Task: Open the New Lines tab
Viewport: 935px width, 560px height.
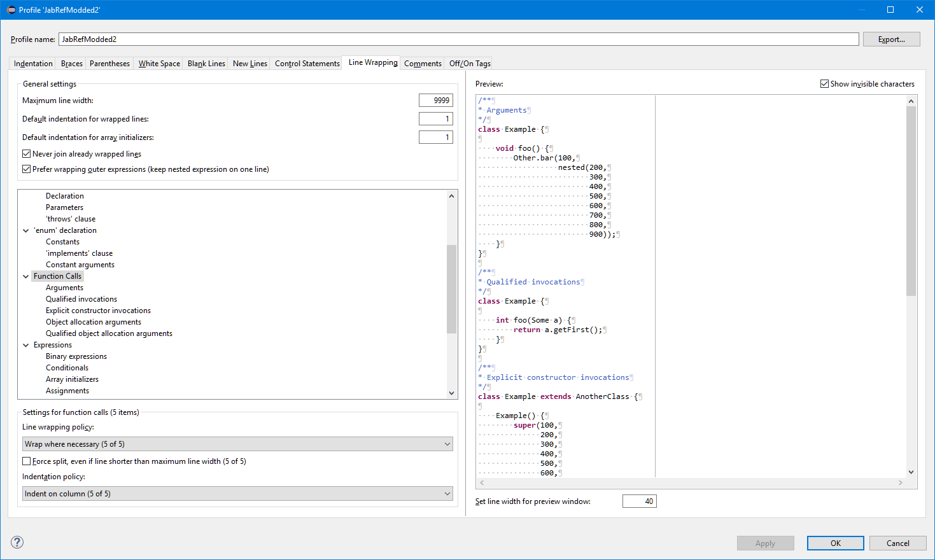Action: [x=250, y=64]
